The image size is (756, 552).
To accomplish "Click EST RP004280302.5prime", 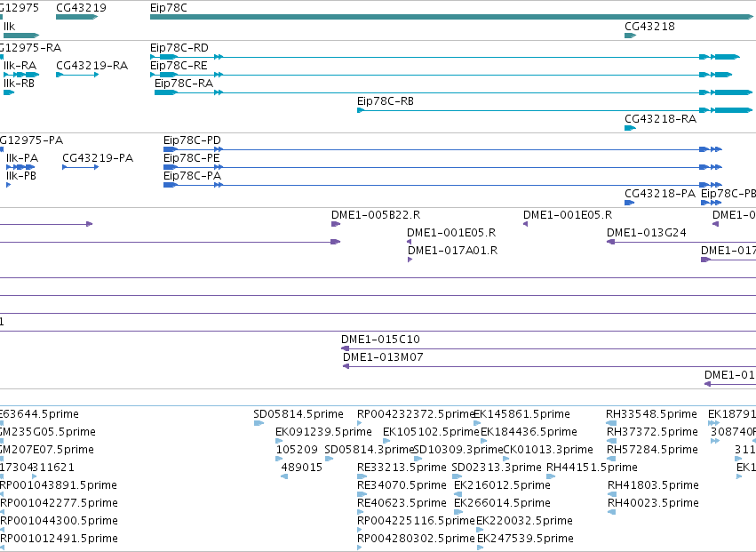I will tap(416, 540).
